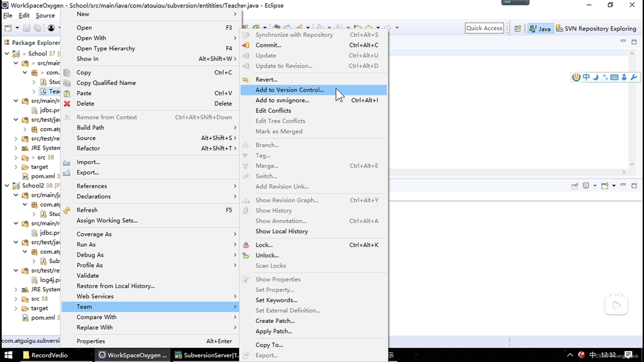This screenshot has height=362, width=644.
Task: Click the Paste clipboard icon
Action: point(67,94)
